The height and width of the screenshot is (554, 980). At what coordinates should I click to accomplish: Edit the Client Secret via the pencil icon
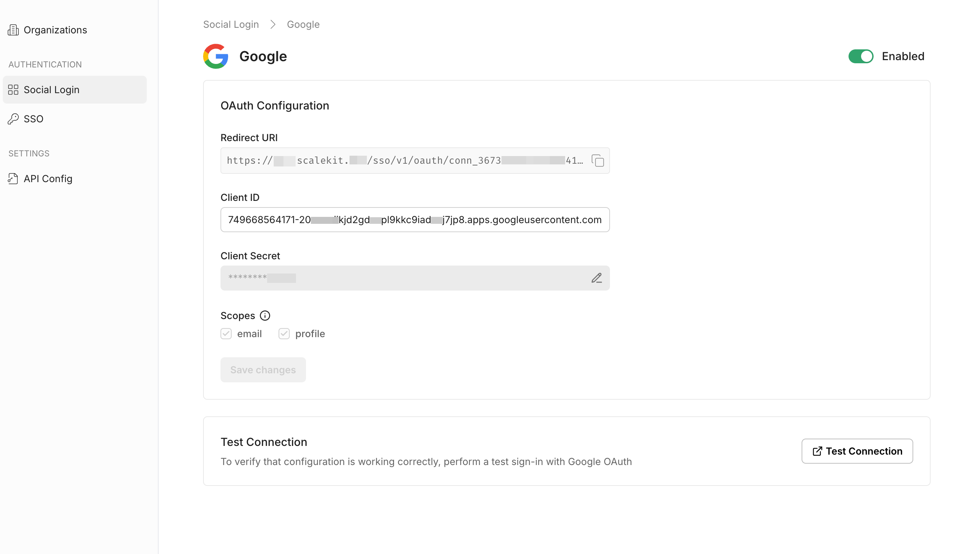coord(597,278)
